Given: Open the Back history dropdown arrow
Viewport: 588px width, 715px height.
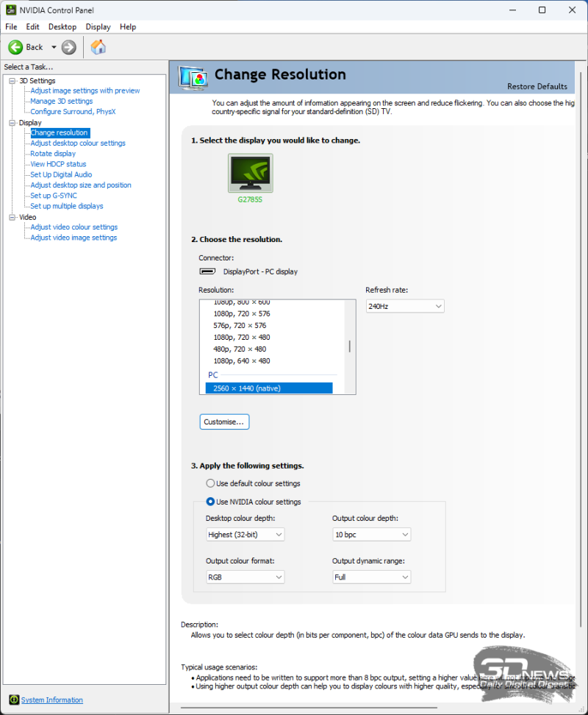Looking at the screenshot, I should 54,47.
